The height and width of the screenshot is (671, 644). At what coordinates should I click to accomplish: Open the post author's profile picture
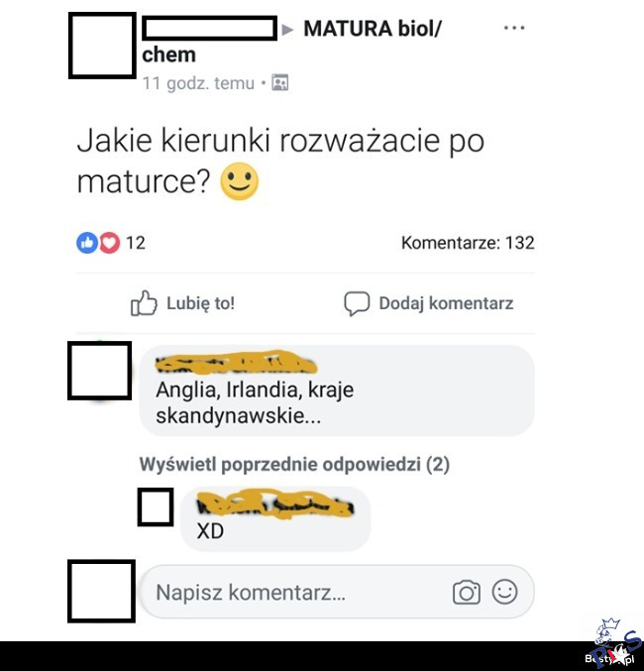tap(102, 46)
